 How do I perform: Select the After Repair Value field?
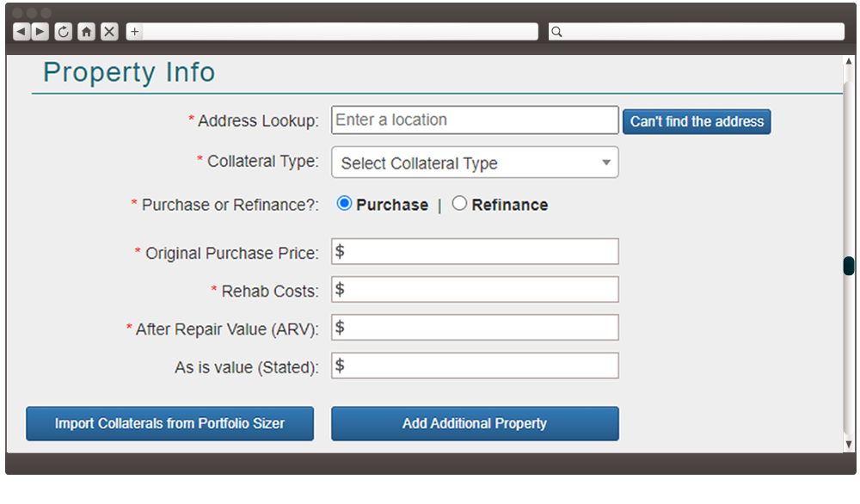[475, 328]
